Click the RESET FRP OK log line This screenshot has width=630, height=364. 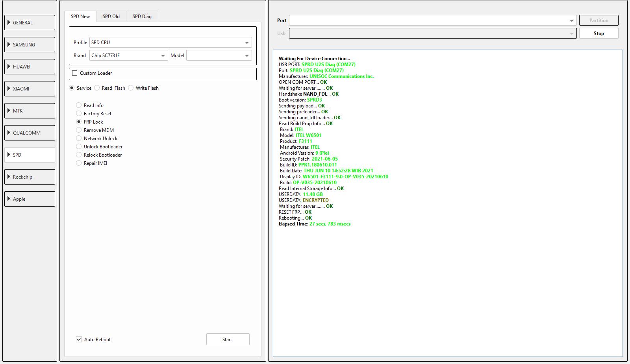point(295,212)
